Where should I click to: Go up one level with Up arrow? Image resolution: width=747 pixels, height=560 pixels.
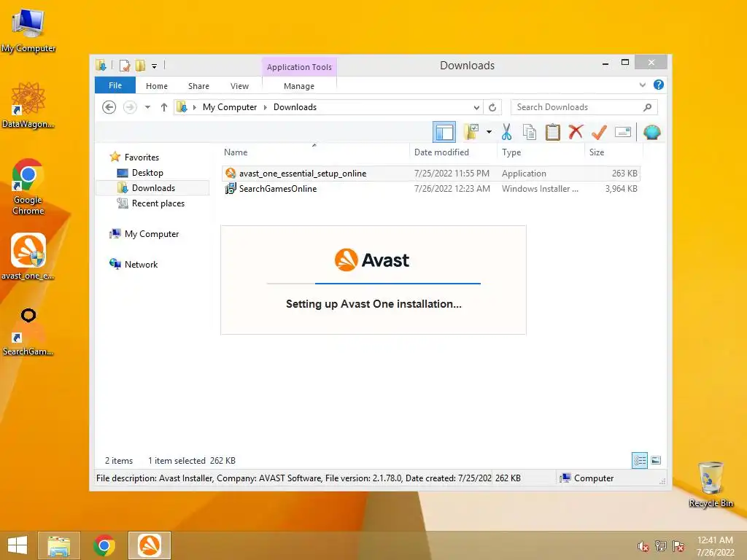point(164,107)
